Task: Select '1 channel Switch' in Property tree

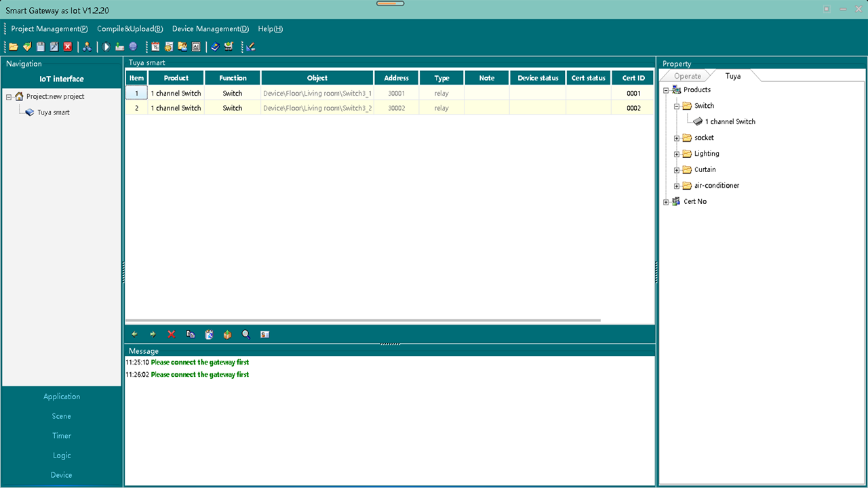Action: pyautogui.click(x=730, y=122)
